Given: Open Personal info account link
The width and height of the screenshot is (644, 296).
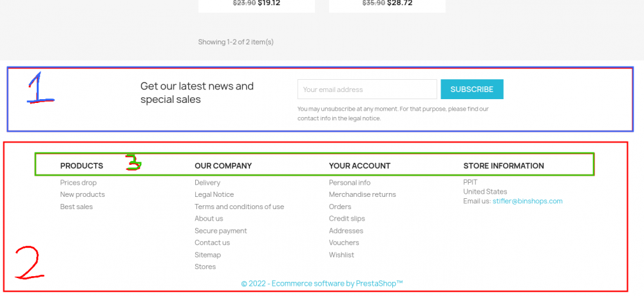Looking at the screenshot, I should point(350,183).
